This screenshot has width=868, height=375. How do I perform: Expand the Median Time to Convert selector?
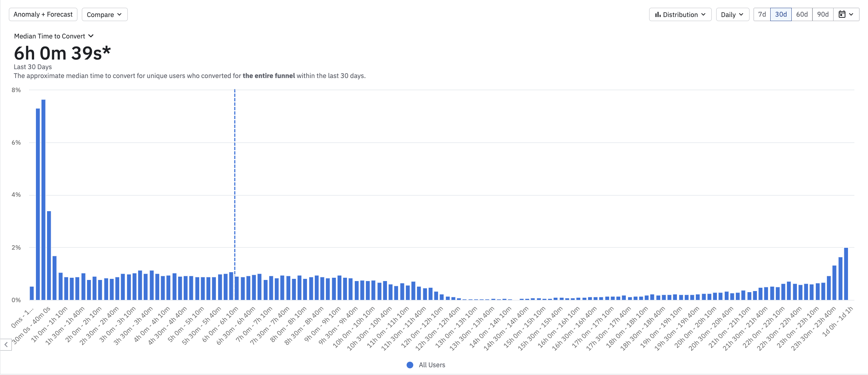coord(54,36)
